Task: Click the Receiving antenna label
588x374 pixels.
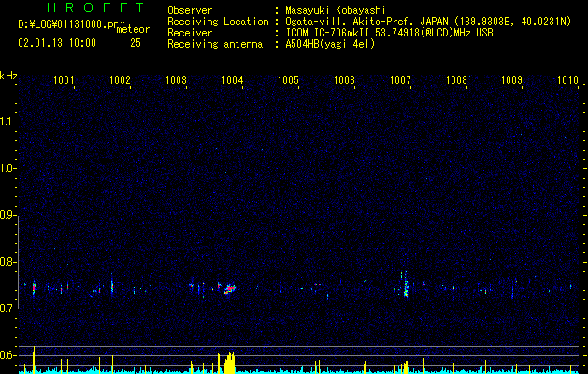Action: (x=215, y=44)
